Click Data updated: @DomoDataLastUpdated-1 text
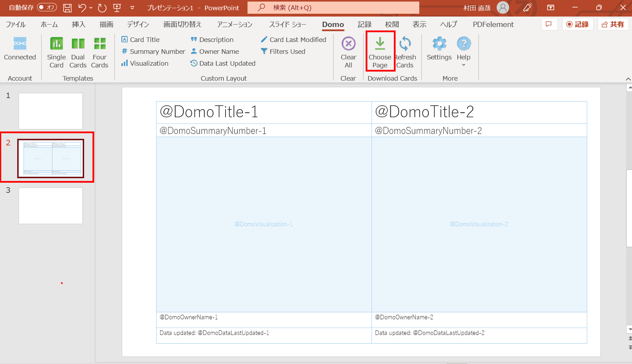 214,333
